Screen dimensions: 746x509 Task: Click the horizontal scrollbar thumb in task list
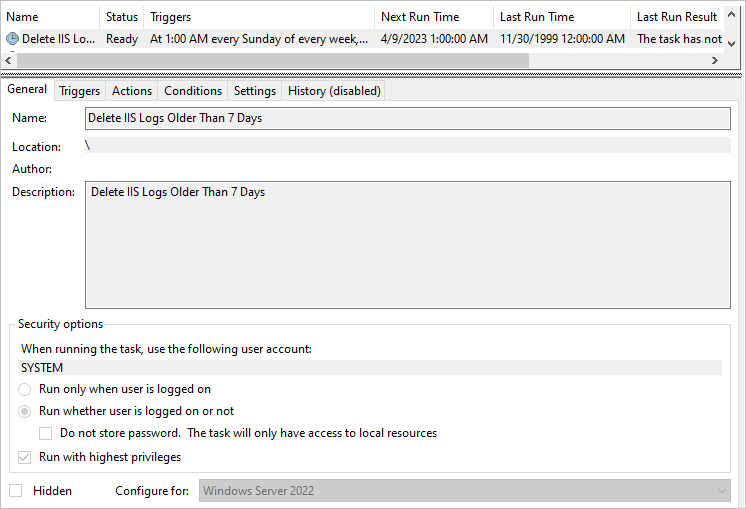(x=273, y=60)
